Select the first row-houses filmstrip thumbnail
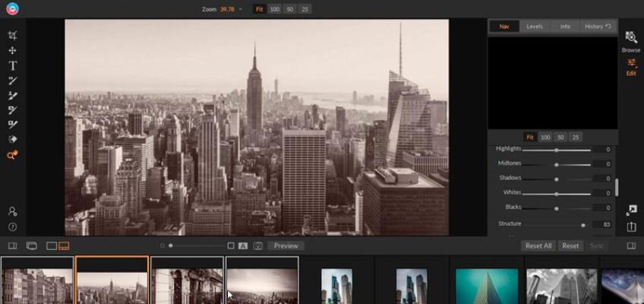This screenshot has width=644, height=304. (x=37, y=280)
